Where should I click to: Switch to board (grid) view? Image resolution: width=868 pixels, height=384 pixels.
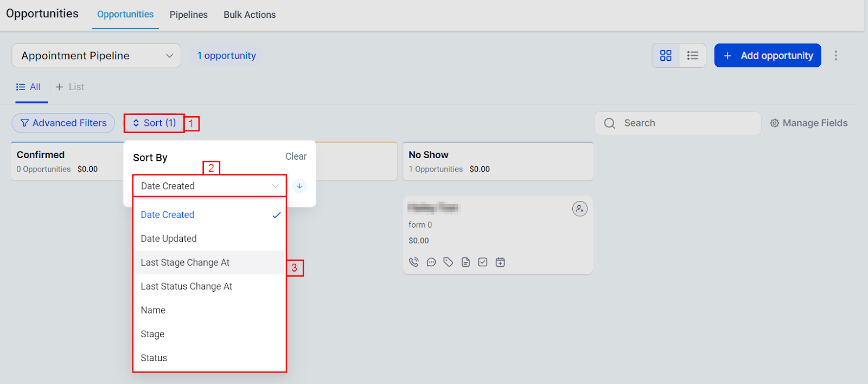[x=666, y=55]
